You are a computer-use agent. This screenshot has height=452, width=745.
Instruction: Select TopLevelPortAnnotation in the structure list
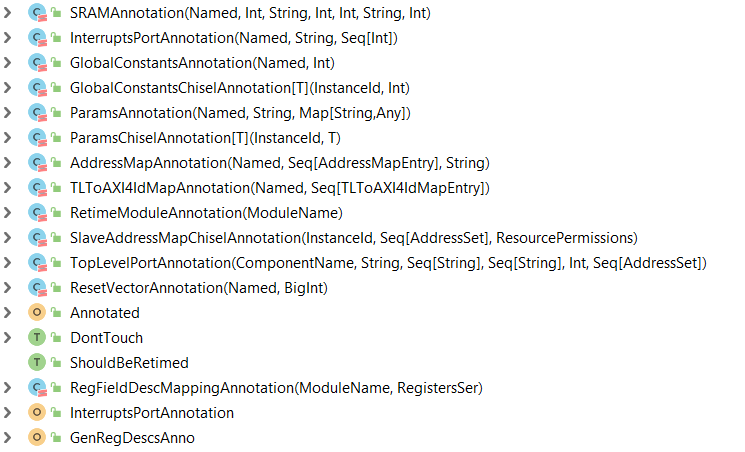(x=388, y=263)
